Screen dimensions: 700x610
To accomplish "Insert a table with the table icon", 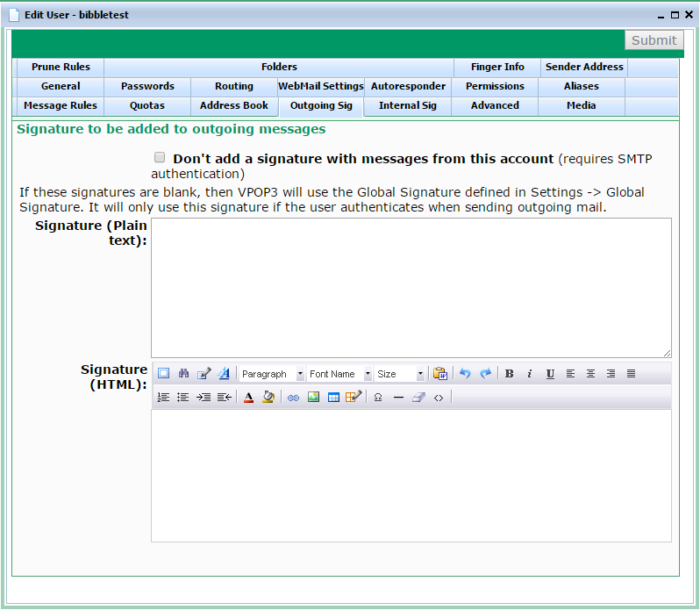I will (x=333, y=398).
